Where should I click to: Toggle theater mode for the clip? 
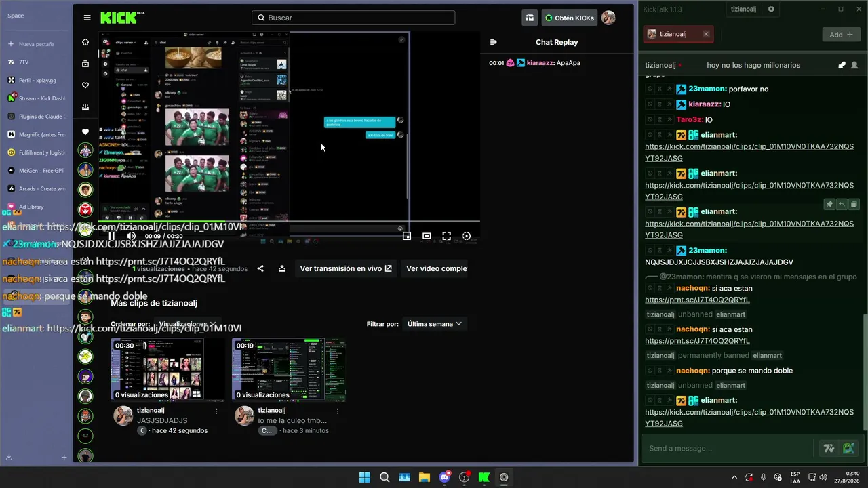point(427,236)
